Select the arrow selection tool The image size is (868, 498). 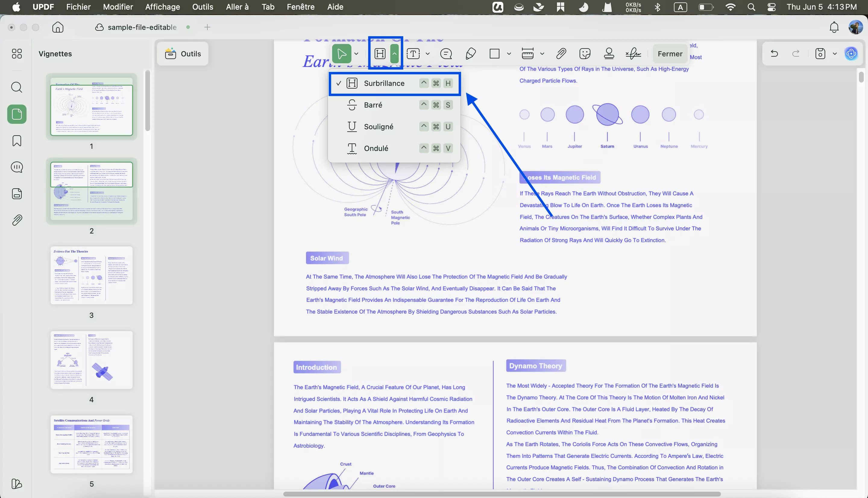tap(341, 54)
